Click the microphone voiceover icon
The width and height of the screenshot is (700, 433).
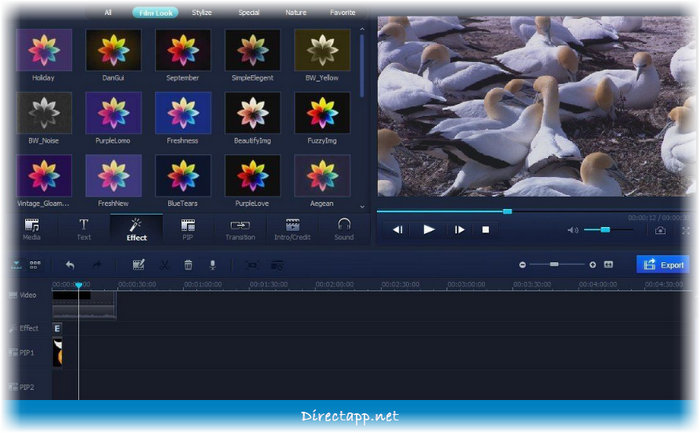(x=212, y=265)
